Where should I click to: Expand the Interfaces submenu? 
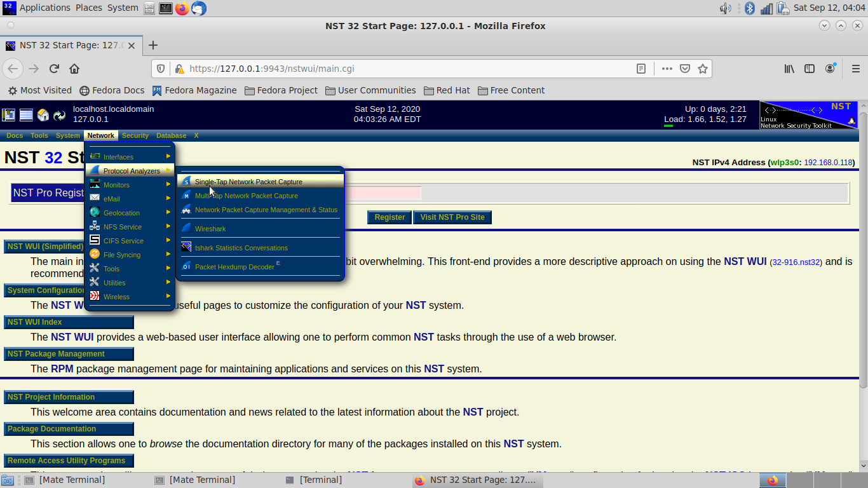(118, 157)
